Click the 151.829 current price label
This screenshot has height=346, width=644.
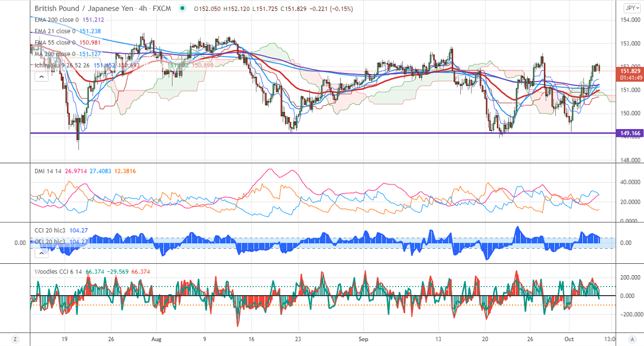coord(630,71)
